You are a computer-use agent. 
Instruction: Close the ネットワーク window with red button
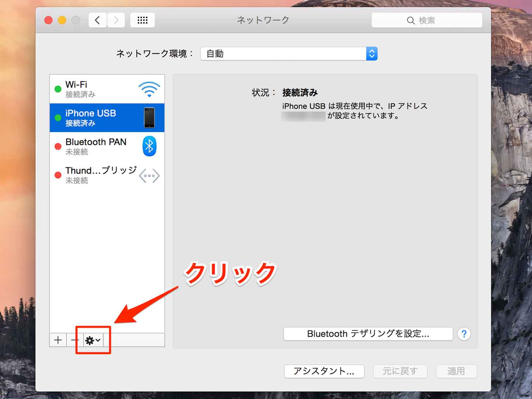click(x=48, y=20)
